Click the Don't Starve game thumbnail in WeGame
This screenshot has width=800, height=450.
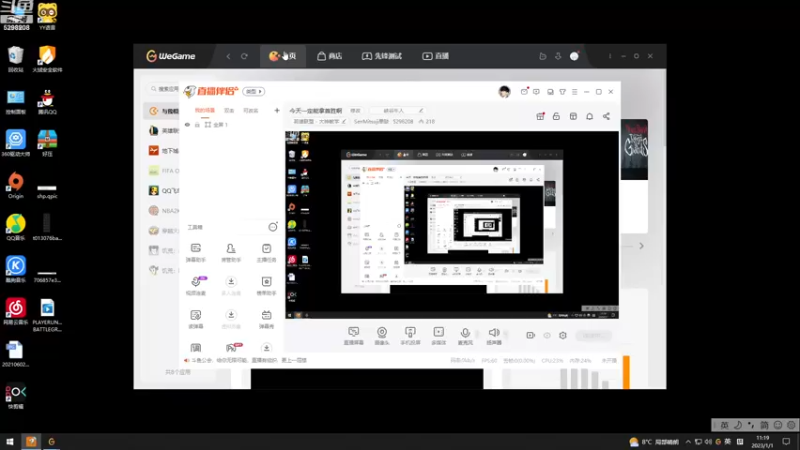[634, 149]
